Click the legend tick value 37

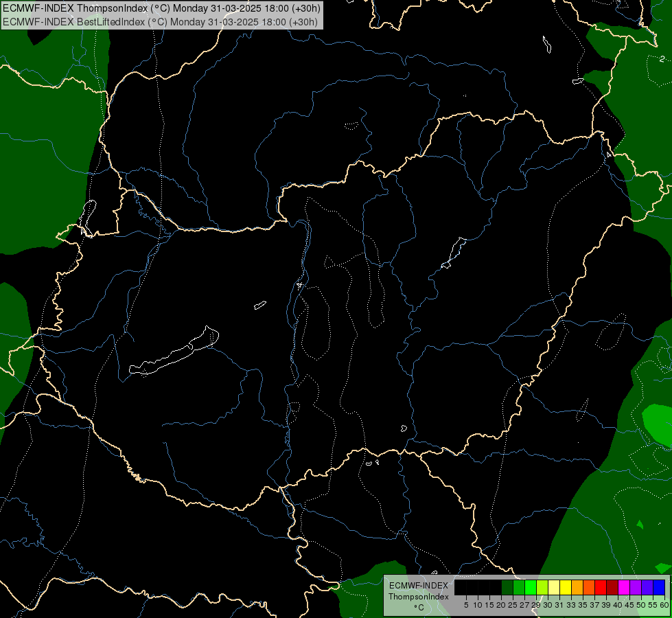coord(594,605)
